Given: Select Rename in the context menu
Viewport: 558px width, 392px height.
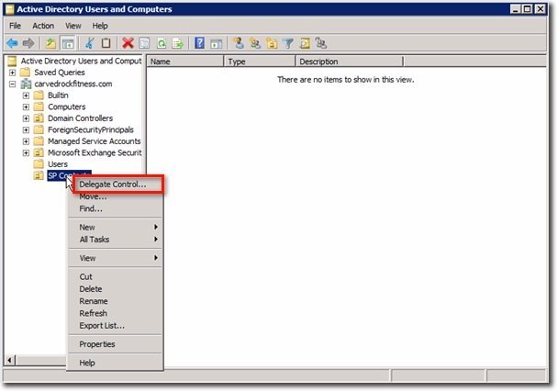Looking at the screenshot, I should (x=116, y=301).
